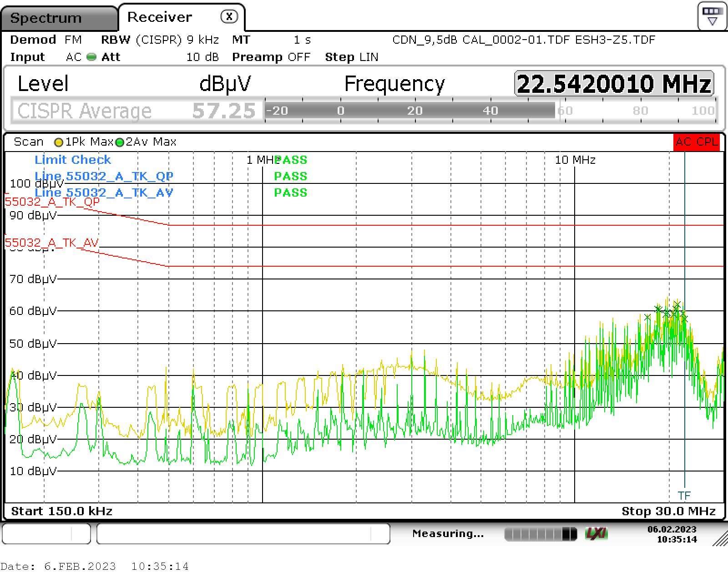Viewport: 728px width, 588px height.
Task: Click the 1 MHz frequency axis label
Action: [263, 160]
